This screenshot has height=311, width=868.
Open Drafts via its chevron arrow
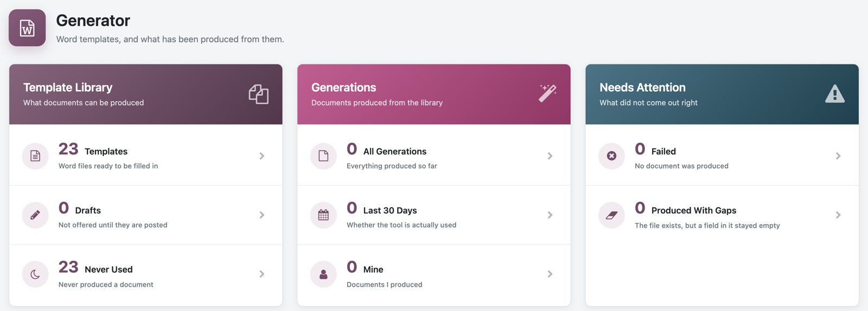click(x=262, y=215)
